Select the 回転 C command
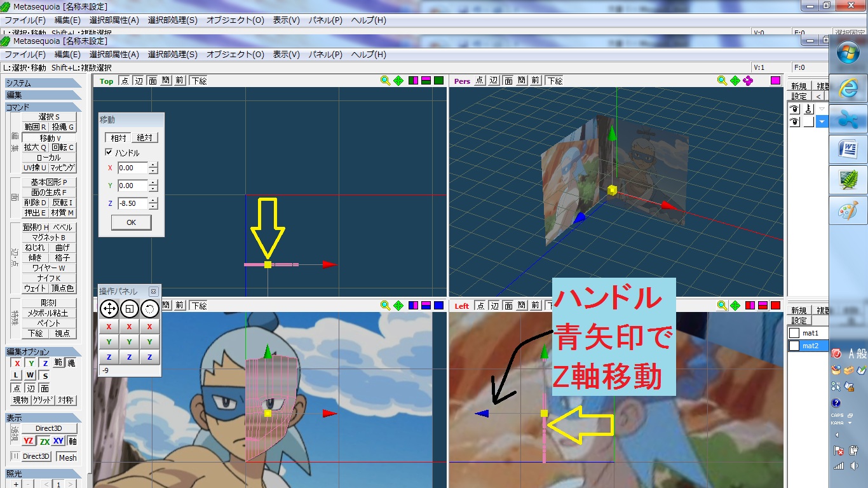The height and width of the screenshot is (488, 868). click(63, 147)
